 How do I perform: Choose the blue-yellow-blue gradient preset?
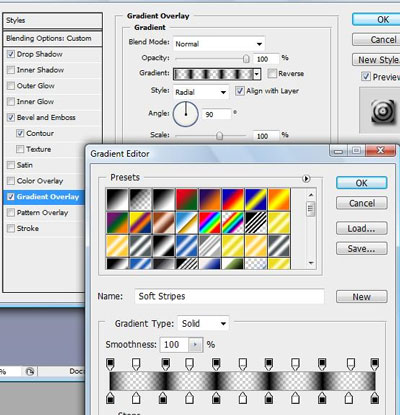256,199
